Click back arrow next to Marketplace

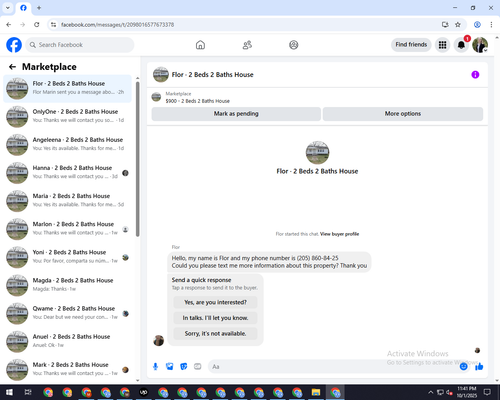click(12, 67)
